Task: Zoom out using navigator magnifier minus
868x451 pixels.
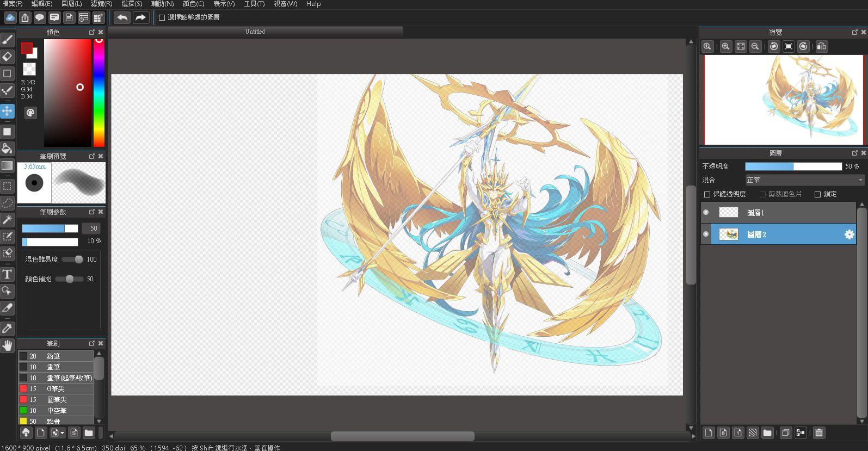Action: [x=755, y=46]
